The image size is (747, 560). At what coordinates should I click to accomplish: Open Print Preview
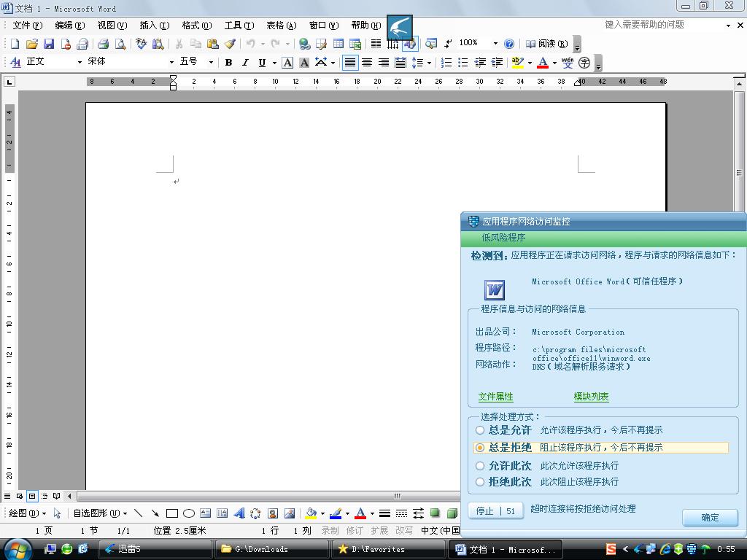(120, 44)
